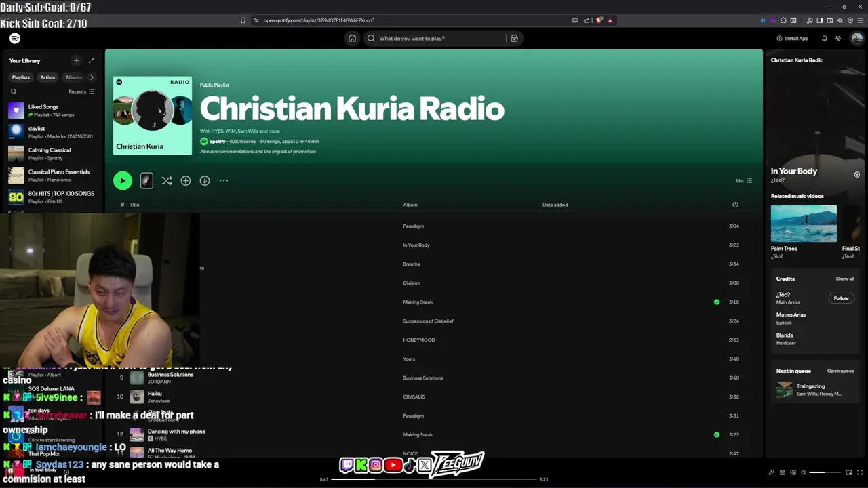Open the miniplayer

click(849, 472)
